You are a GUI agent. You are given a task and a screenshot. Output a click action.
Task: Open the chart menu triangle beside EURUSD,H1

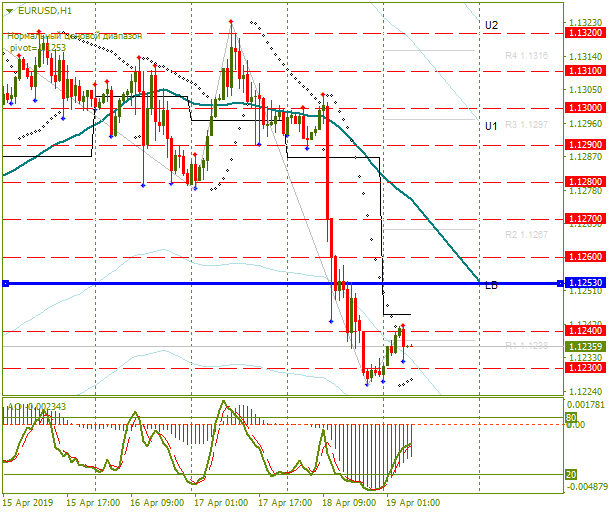coord(9,11)
